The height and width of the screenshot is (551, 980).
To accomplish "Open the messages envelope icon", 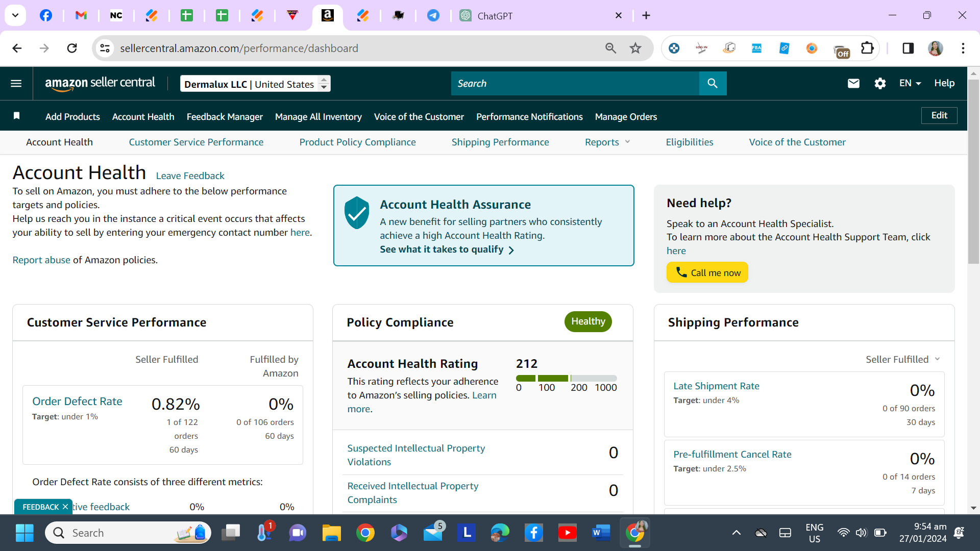I will coord(853,83).
